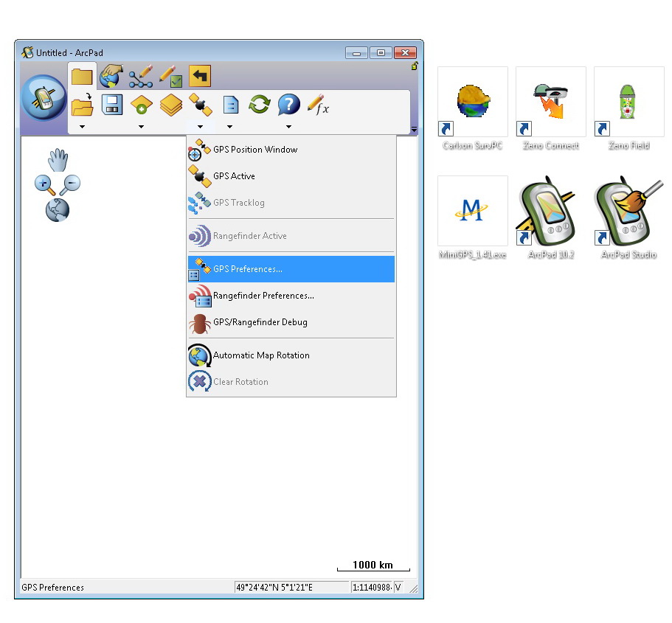Screen dimensions: 672x623
Task: Click the GPS satellite toolbar icon
Action: pos(201,105)
